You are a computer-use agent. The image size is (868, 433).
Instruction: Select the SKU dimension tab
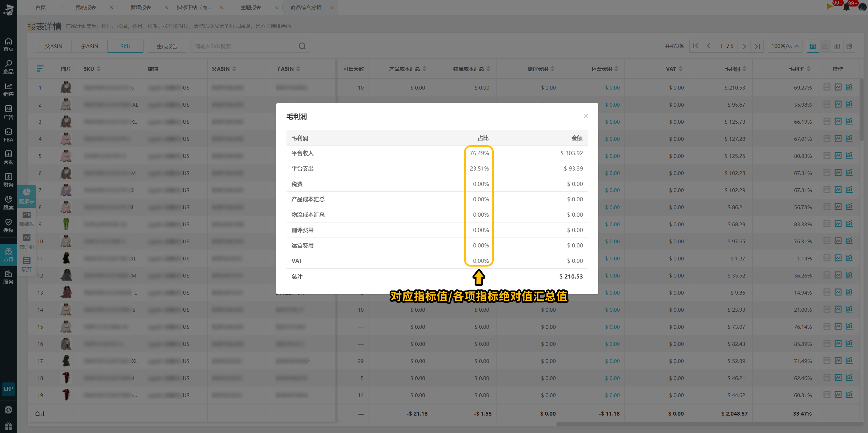(x=125, y=46)
